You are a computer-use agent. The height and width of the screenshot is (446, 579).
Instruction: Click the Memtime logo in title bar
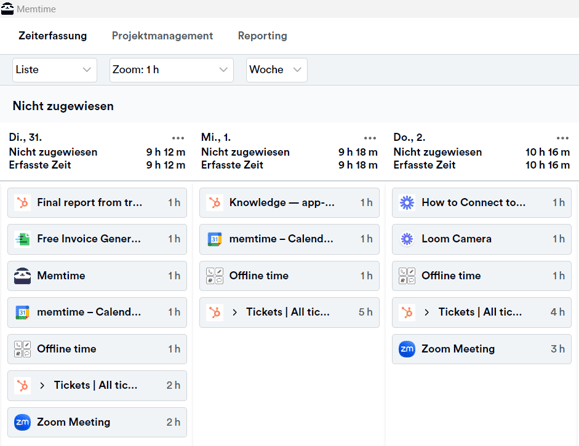point(7,8)
